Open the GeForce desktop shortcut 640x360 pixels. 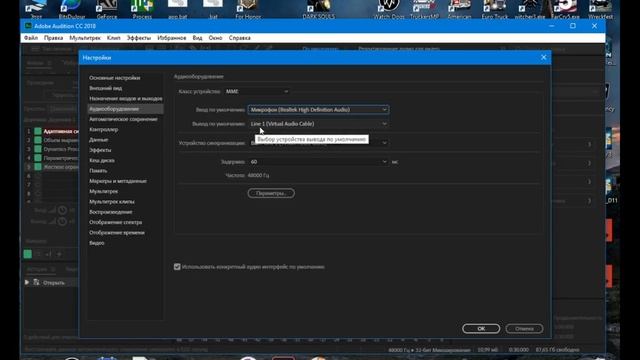107,9
